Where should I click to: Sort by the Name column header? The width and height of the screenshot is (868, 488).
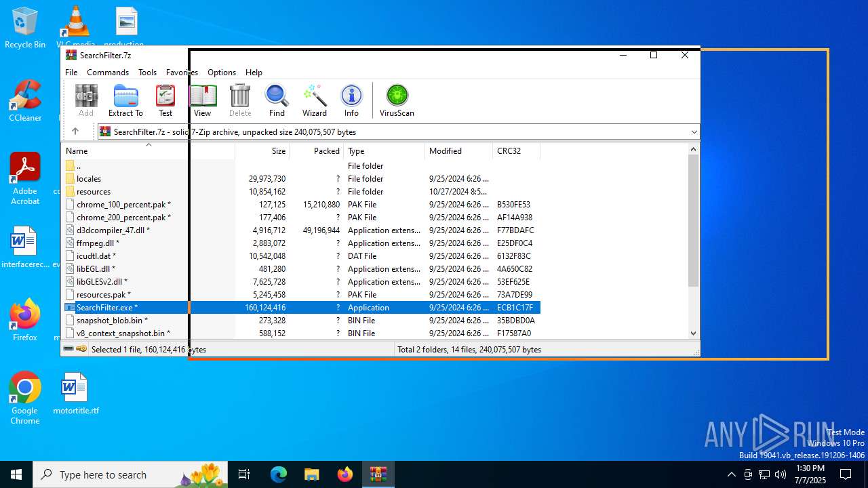click(149, 151)
